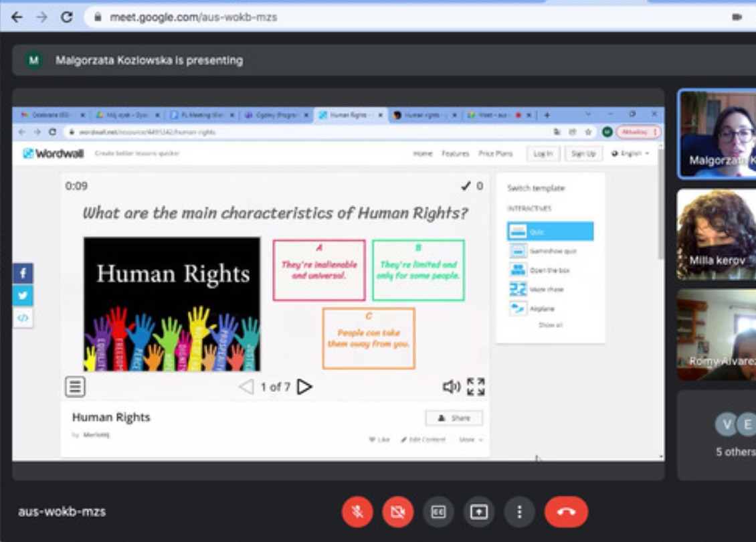This screenshot has width=756, height=542.
Task: Click the quiz fullscreen icon
Action: pos(476,387)
